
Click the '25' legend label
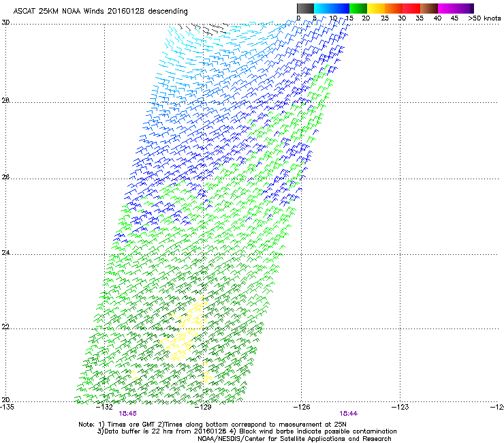(385, 18)
